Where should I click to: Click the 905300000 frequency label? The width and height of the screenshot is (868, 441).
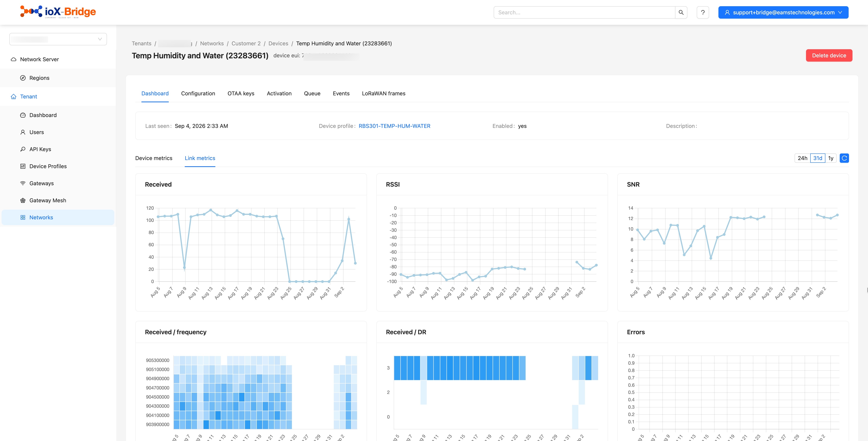(157, 360)
